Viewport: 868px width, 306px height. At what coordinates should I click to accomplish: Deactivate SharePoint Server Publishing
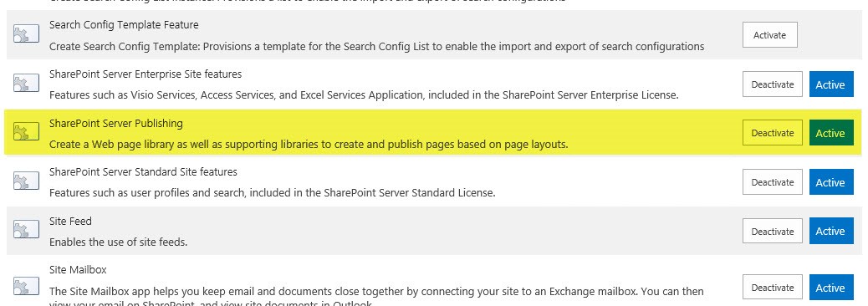click(772, 133)
